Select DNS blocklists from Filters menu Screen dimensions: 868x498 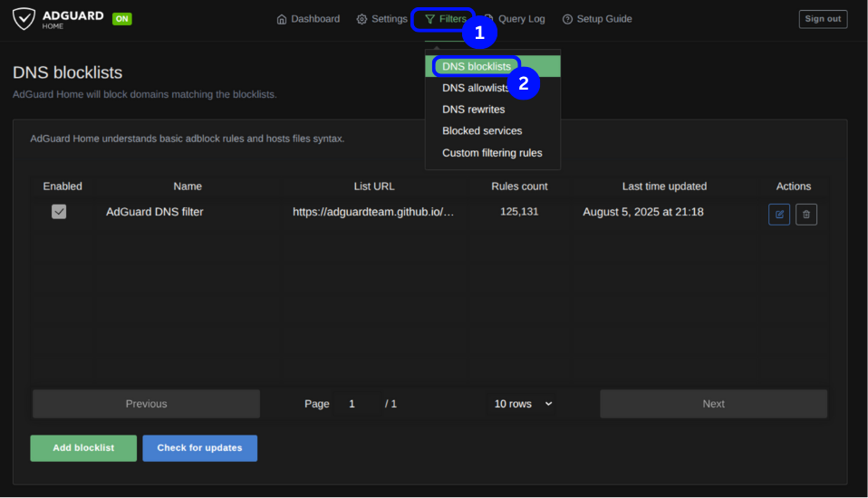point(477,66)
